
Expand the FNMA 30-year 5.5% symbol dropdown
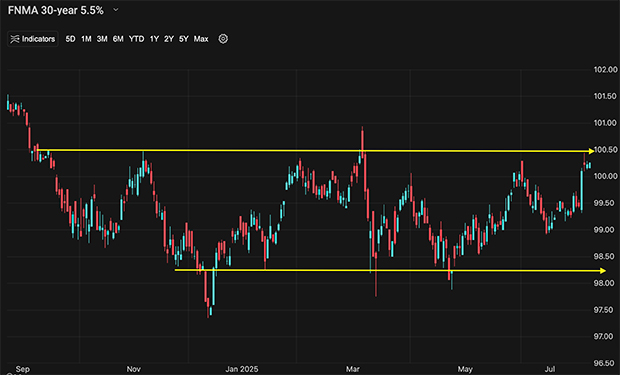point(116,10)
